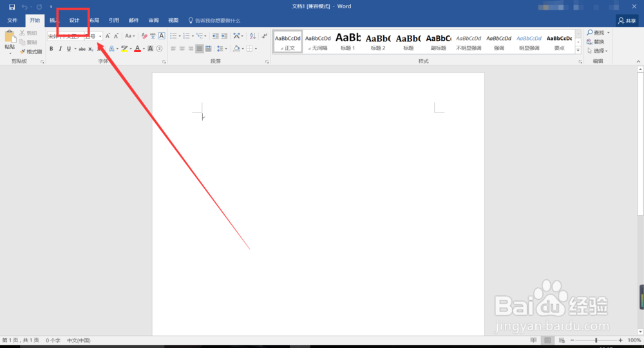Switch to Web Layout view in status bar
This screenshot has height=348, width=644.
click(x=562, y=340)
